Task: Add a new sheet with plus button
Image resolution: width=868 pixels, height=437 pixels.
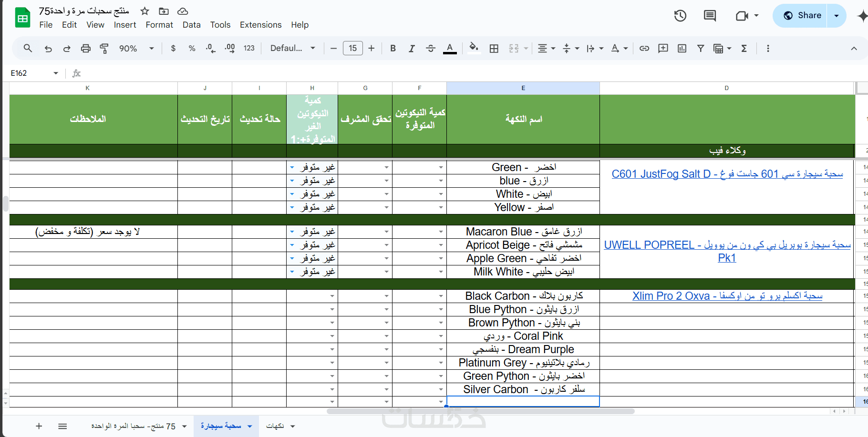Action: pos(39,426)
